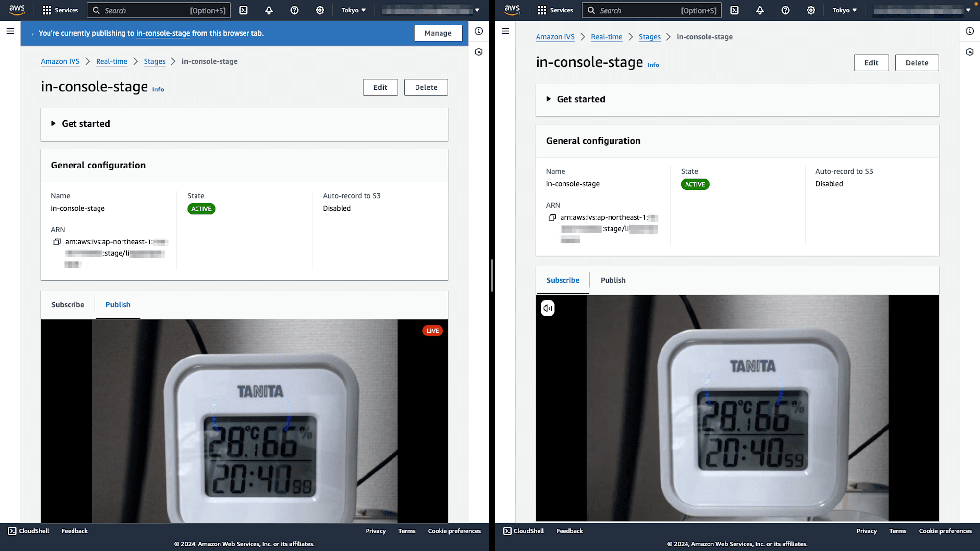Open Cookie preferences in left footer
The width and height of the screenshot is (980, 551).
(x=454, y=531)
